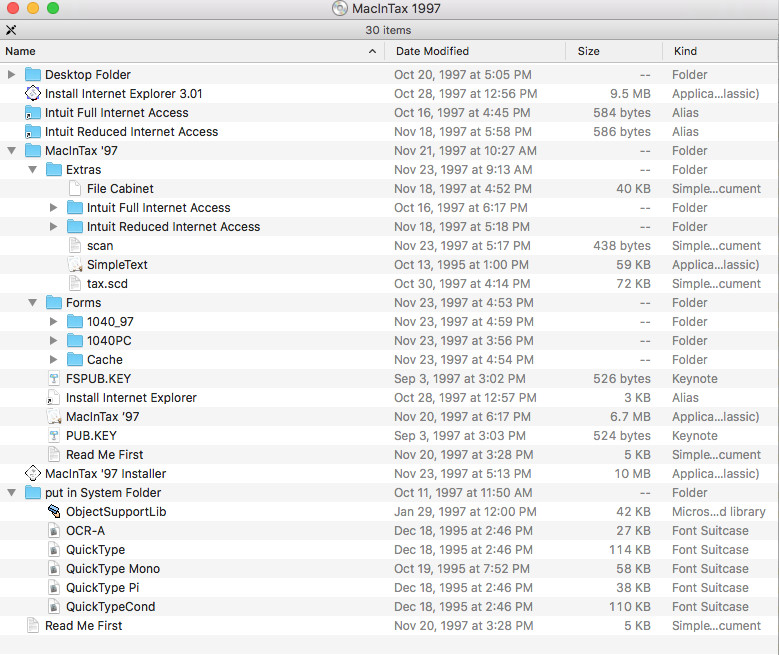
Task: Click the 'MacInTax 1997' window title
Action: coord(396,8)
